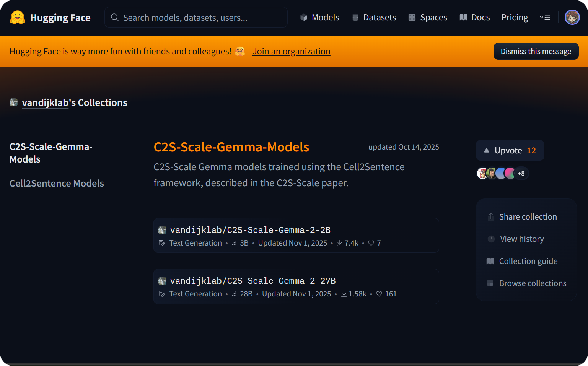Image resolution: width=588 pixels, height=366 pixels.
Task: Click the avatar beside C2S-Scale-Gemma-2-2B
Action: click(163, 230)
